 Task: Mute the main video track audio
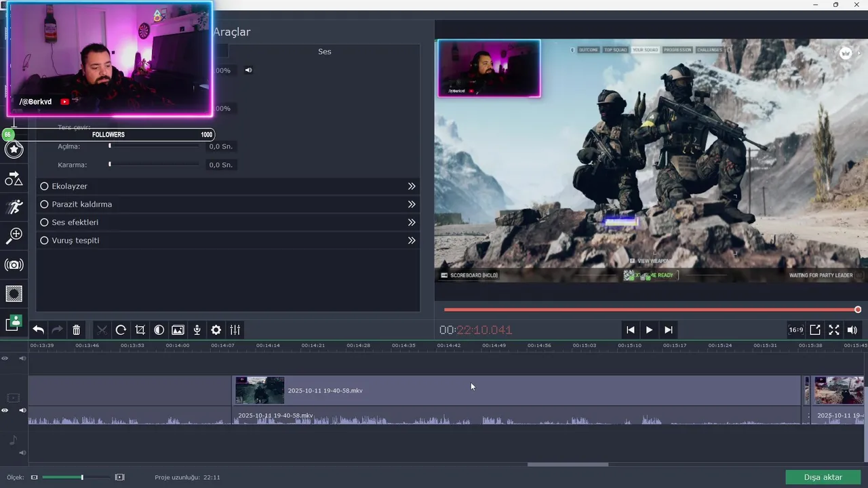22,410
